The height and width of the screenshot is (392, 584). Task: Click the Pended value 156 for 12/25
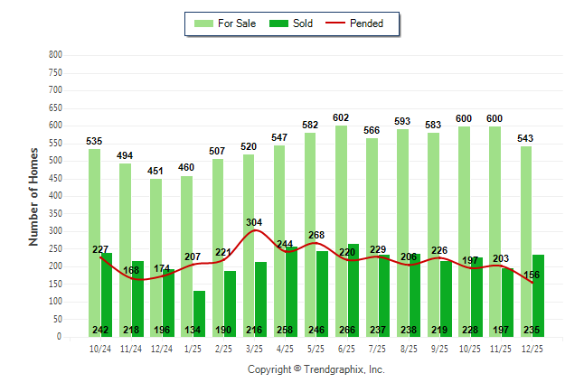coord(532,275)
